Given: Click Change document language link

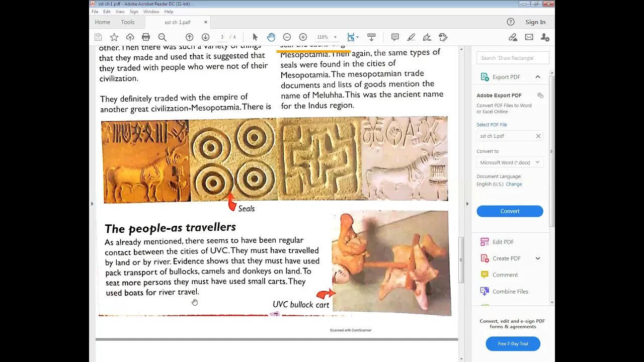Looking at the screenshot, I should pyautogui.click(x=514, y=184).
